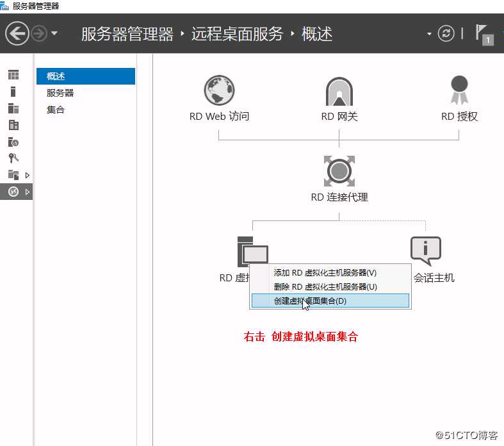
Task: Go back with the back arrow button
Action: coord(17,33)
